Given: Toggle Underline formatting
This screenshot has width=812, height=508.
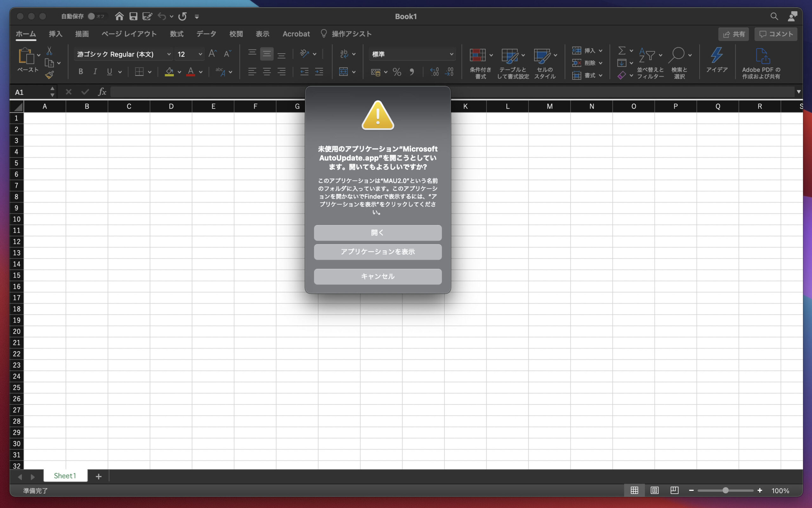Looking at the screenshot, I should (109, 71).
